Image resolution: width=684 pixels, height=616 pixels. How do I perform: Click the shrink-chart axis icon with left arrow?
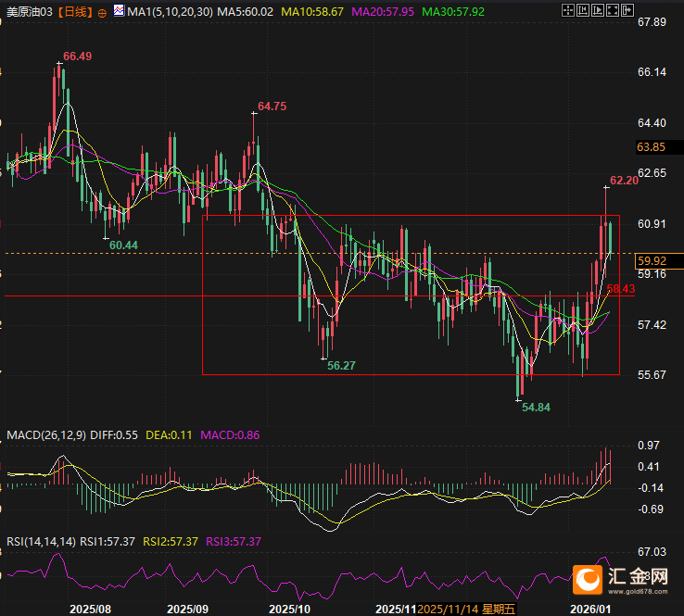582,10
